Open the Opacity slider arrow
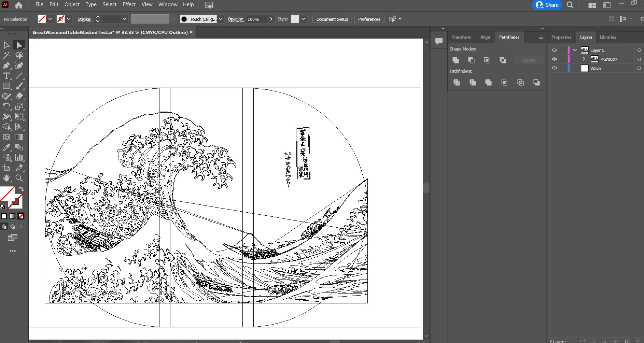 [x=271, y=19]
